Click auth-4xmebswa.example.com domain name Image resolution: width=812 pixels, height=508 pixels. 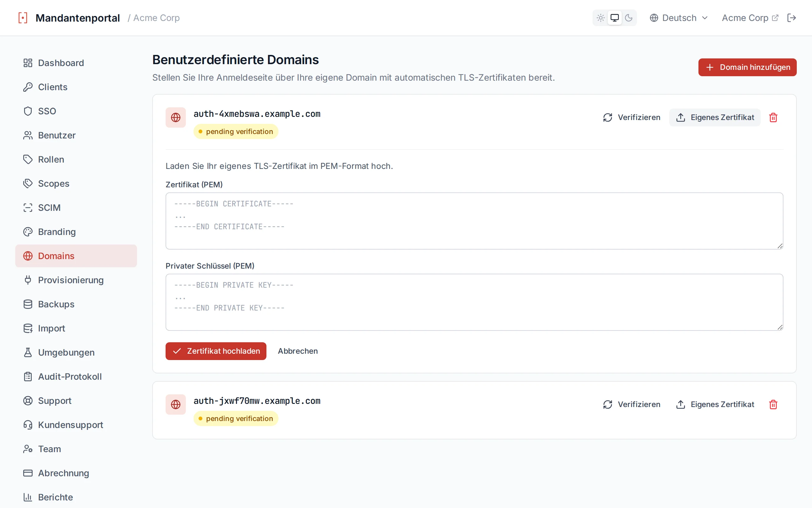[x=257, y=114]
